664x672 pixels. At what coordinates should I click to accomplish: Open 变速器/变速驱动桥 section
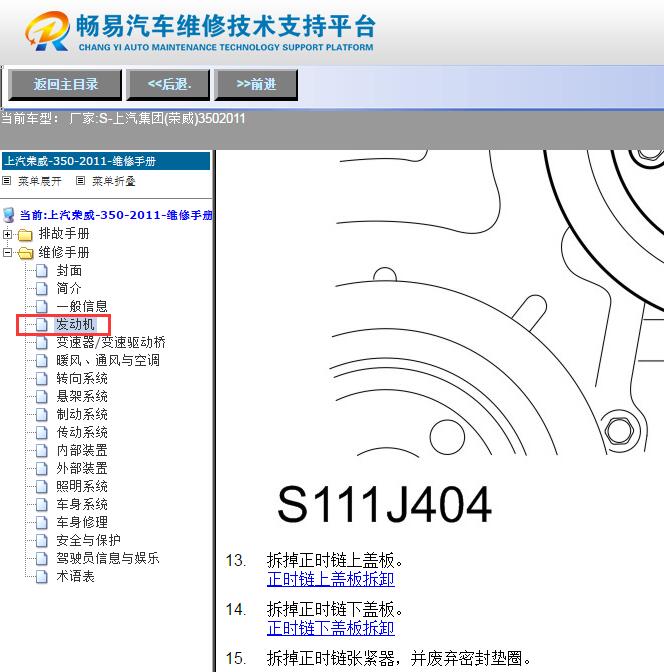[x=111, y=342]
